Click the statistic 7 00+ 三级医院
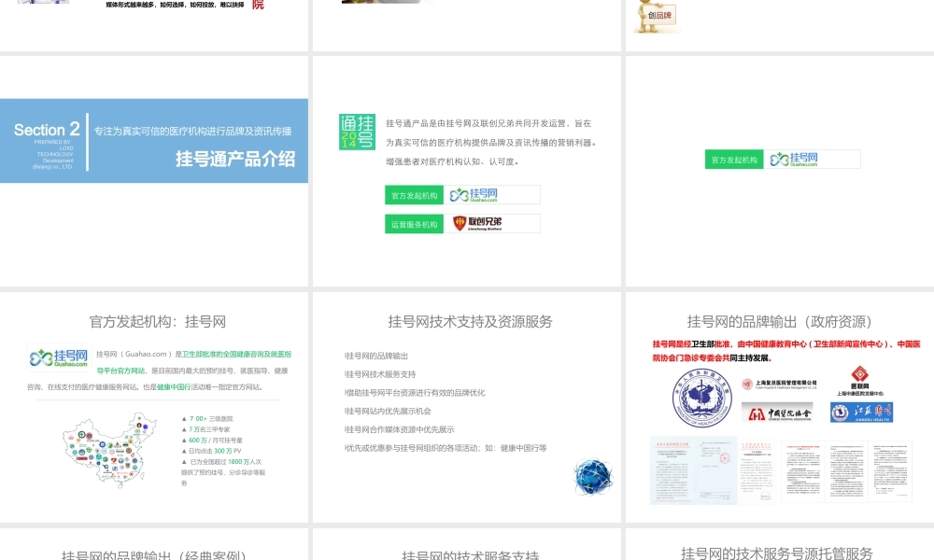934x560 pixels. (x=207, y=419)
